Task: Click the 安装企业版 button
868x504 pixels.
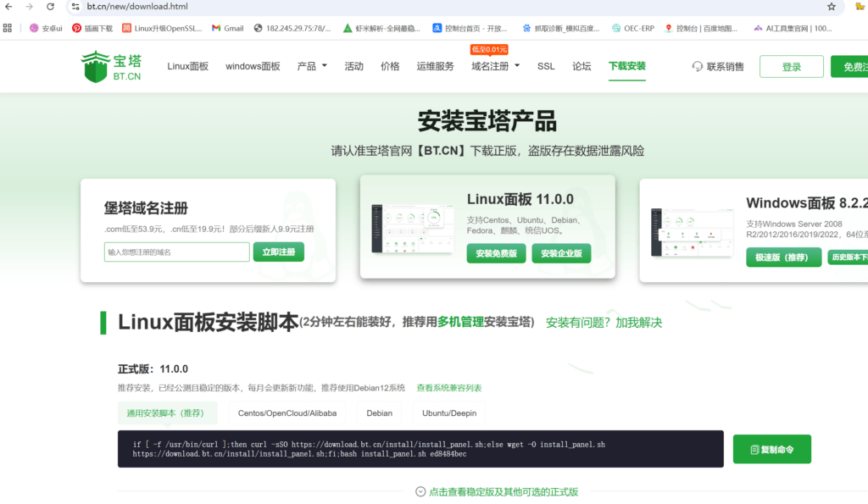Action: [561, 253]
